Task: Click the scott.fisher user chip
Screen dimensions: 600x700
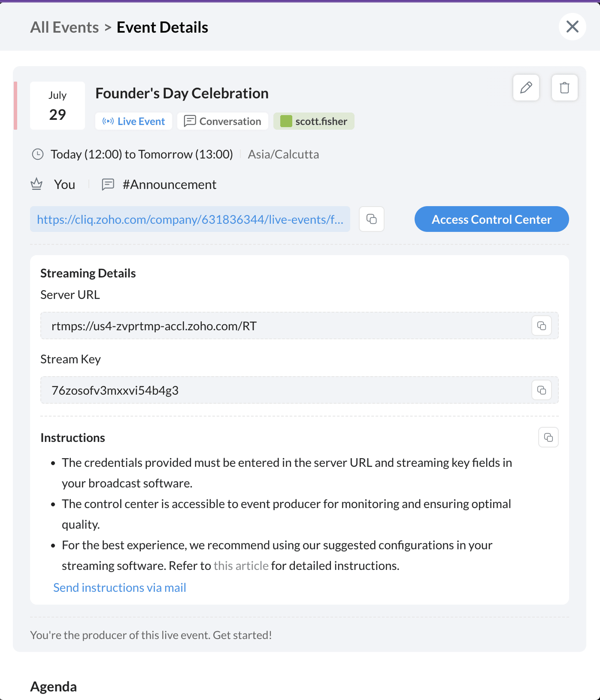Action: coord(314,121)
